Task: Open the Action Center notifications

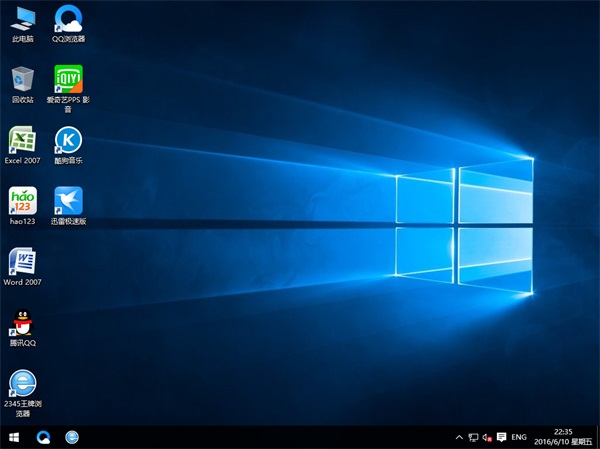Action: 502,437
